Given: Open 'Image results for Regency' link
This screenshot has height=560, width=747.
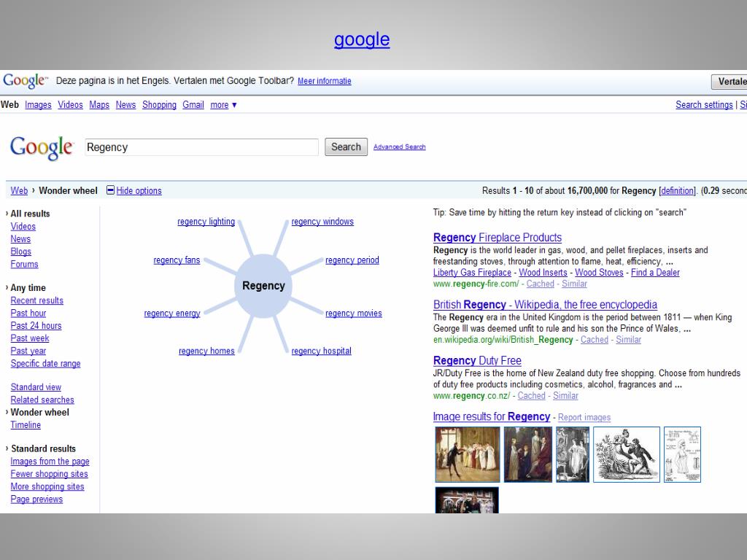Looking at the screenshot, I should [492, 416].
